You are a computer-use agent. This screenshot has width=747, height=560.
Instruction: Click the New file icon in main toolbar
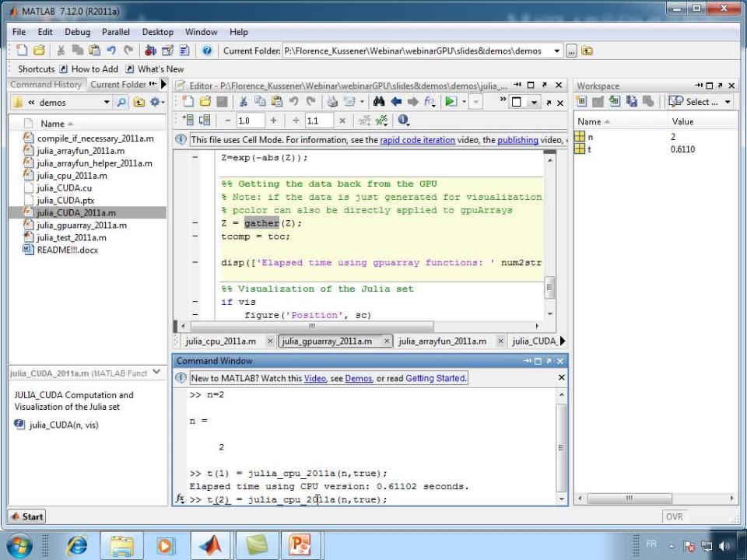point(22,51)
